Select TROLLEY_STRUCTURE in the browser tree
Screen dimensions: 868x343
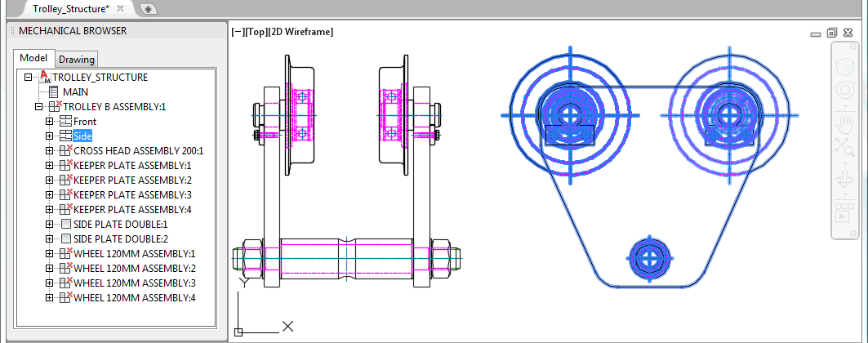100,78
